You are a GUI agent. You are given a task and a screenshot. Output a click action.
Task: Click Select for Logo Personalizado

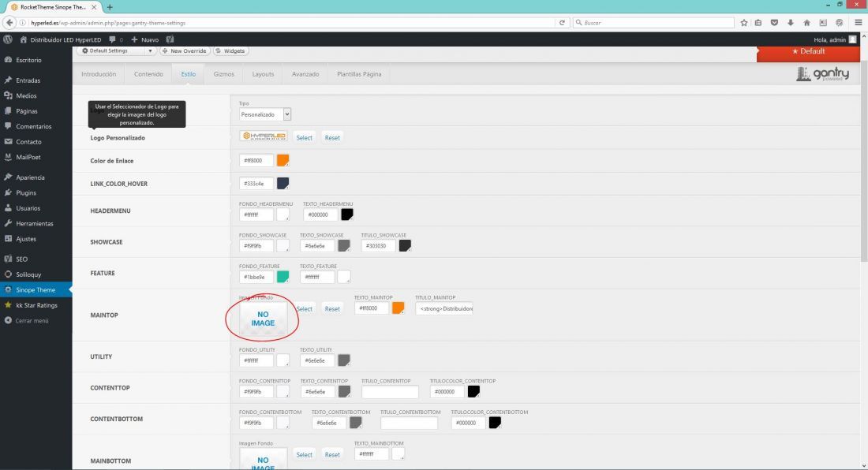click(x=304, y=138)
